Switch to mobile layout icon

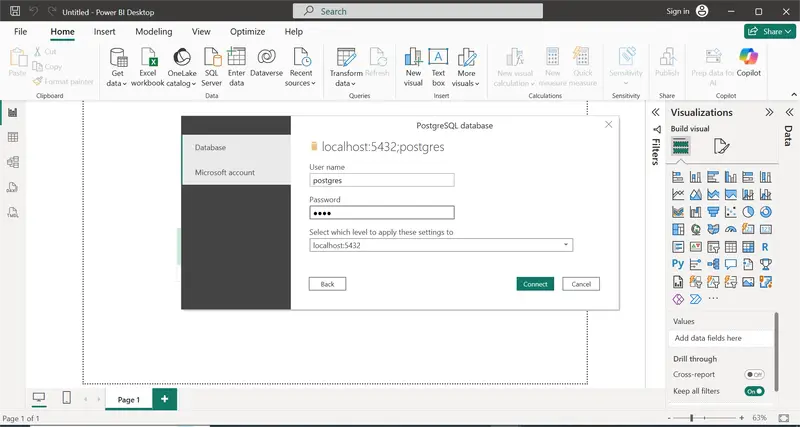[67, 397]
